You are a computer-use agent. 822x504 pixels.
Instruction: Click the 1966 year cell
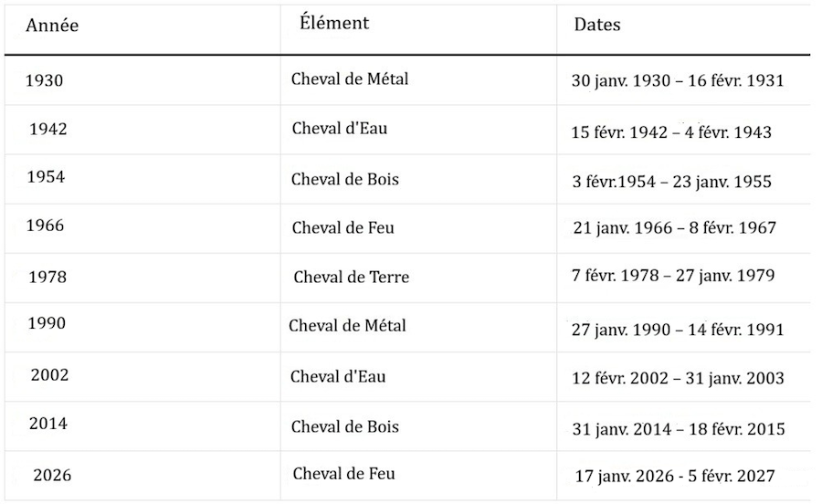(46, 225)
